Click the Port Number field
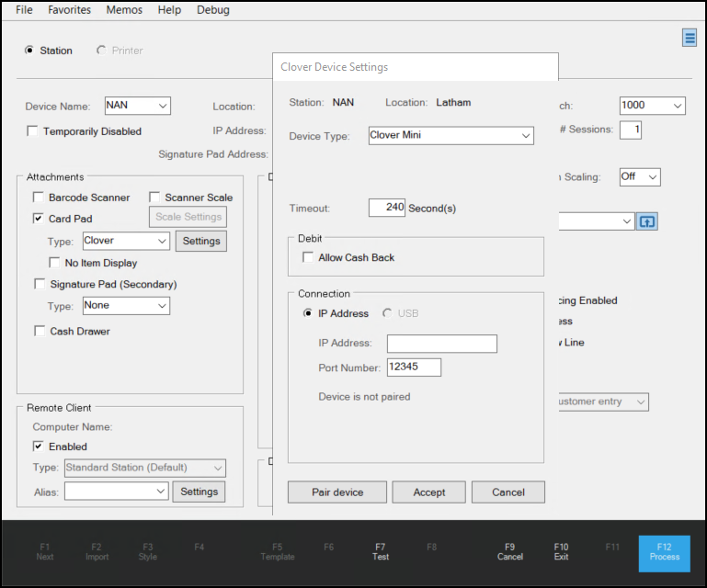The image size is (707, 588). 414,367
